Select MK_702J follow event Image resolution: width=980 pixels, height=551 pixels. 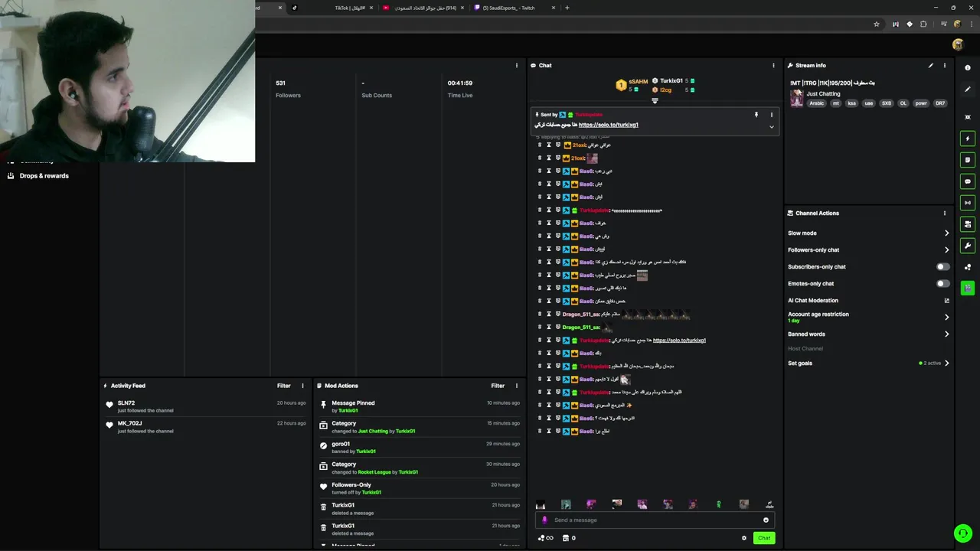(x=205, y=427)
